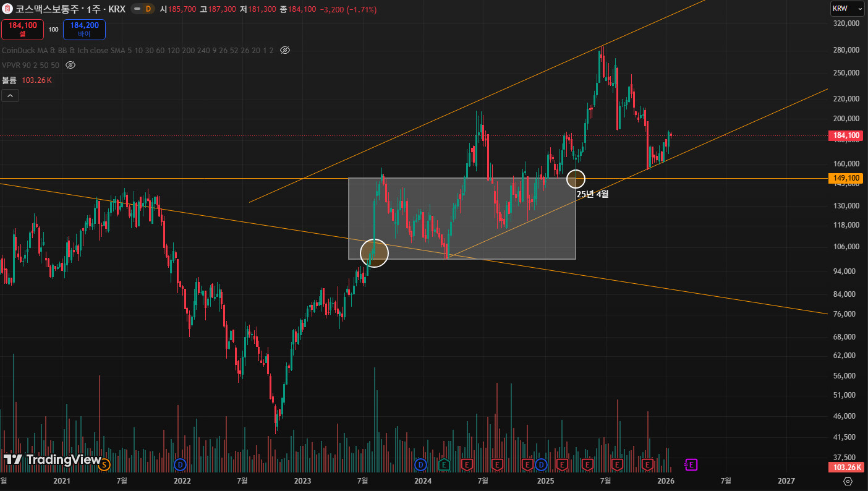868x491 pixels.
Task: Open chart settings gear at the axis corner
Action: click(848, 481)
